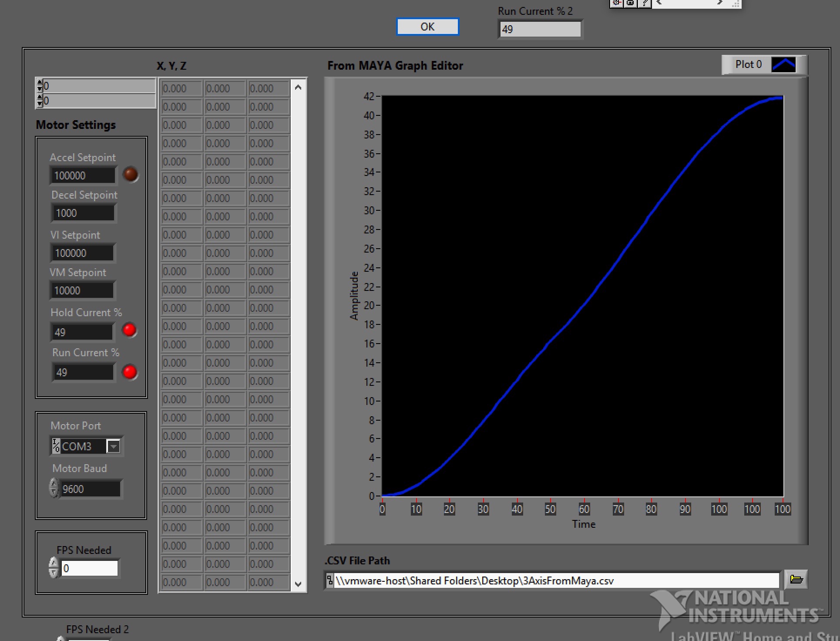
Task: Click the X-axis tick value 50
Action: click(550, 509)
